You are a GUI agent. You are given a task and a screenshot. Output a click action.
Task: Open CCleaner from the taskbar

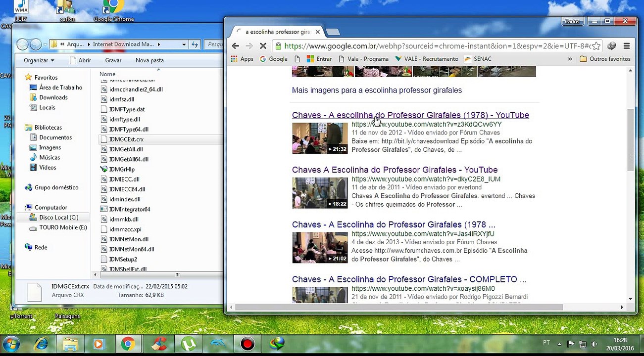(159, 344)
